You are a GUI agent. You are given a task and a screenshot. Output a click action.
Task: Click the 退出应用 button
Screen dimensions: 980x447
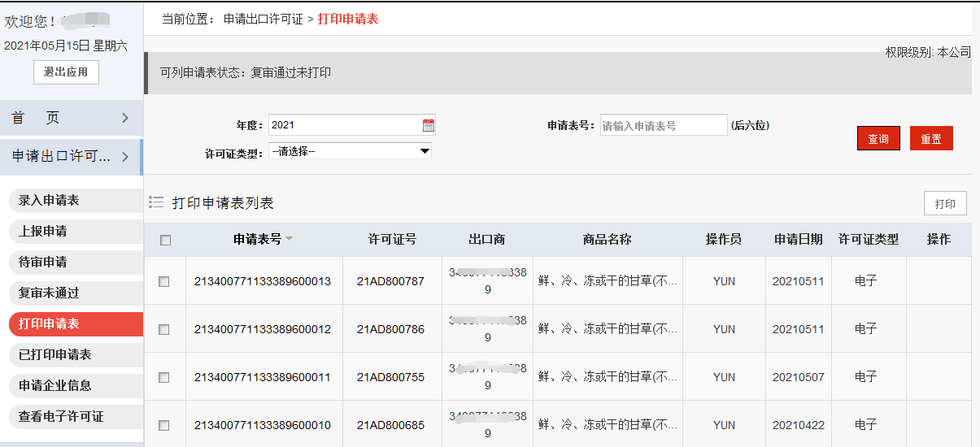click(x=66, y=72)
